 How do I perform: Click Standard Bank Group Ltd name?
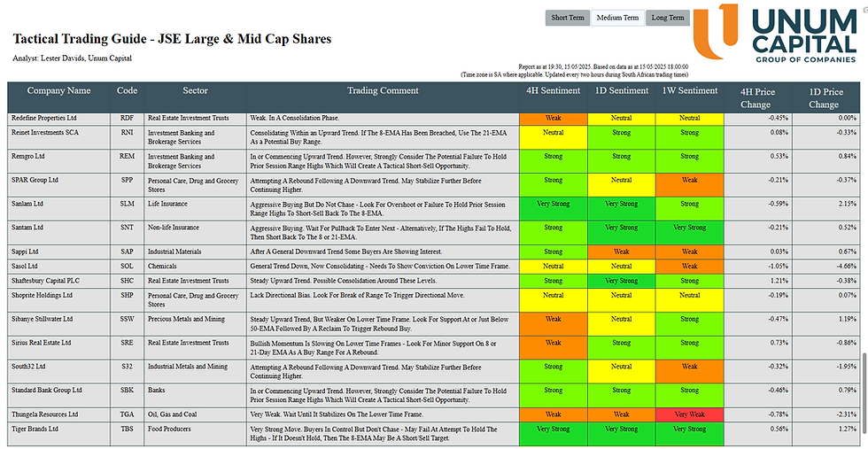coord(46,391)
